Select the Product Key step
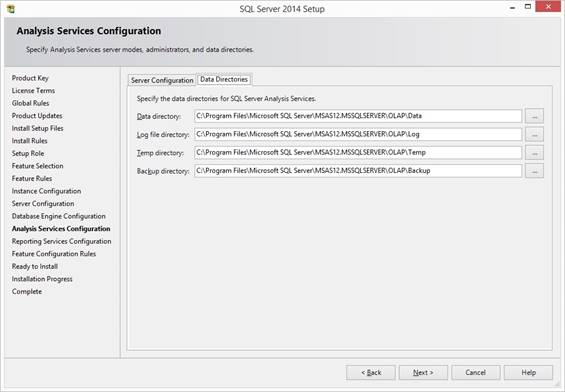Viewport: 565px width, 392px height. 30,78
